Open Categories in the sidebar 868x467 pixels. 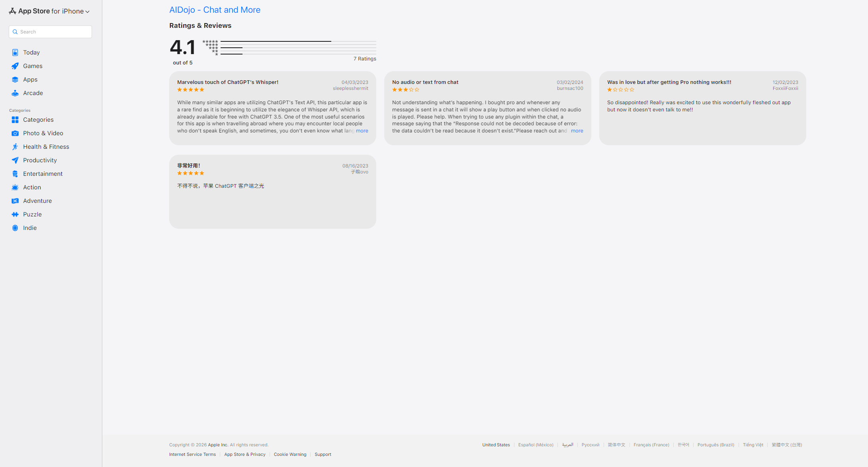click(x=38, y=120)
